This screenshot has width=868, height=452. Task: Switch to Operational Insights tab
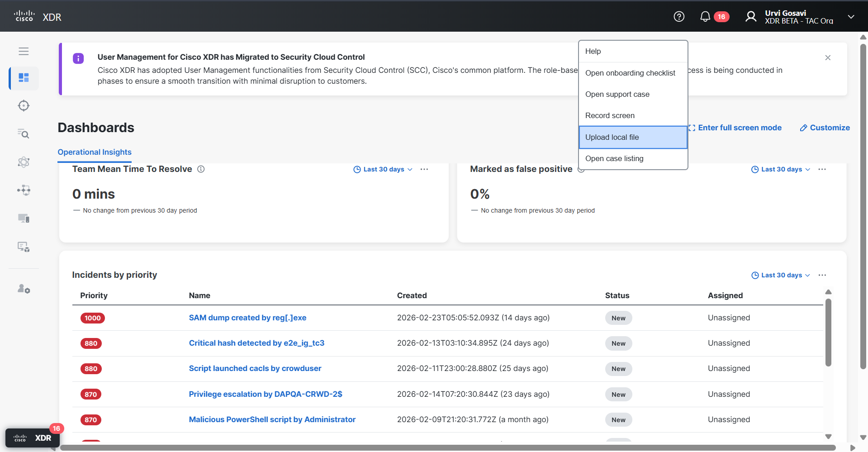click(95, 152)
